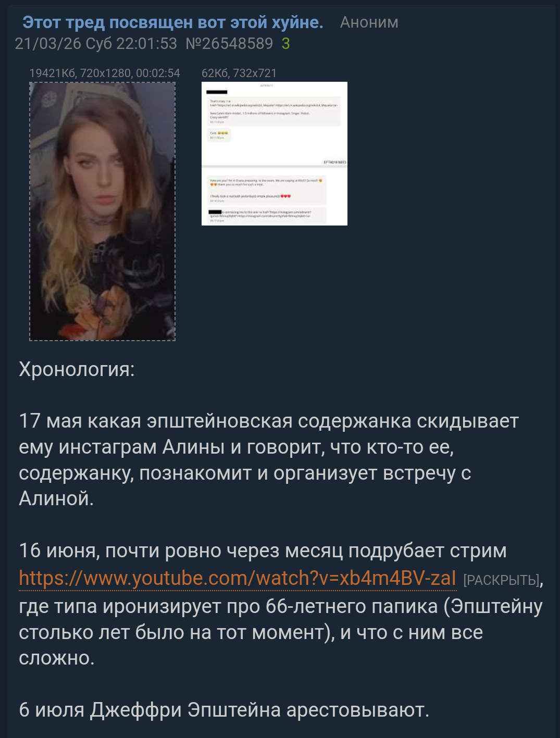Click post number №26548589 to reply
This screenshot has width=560, height=738.
[x=229, y=44]
